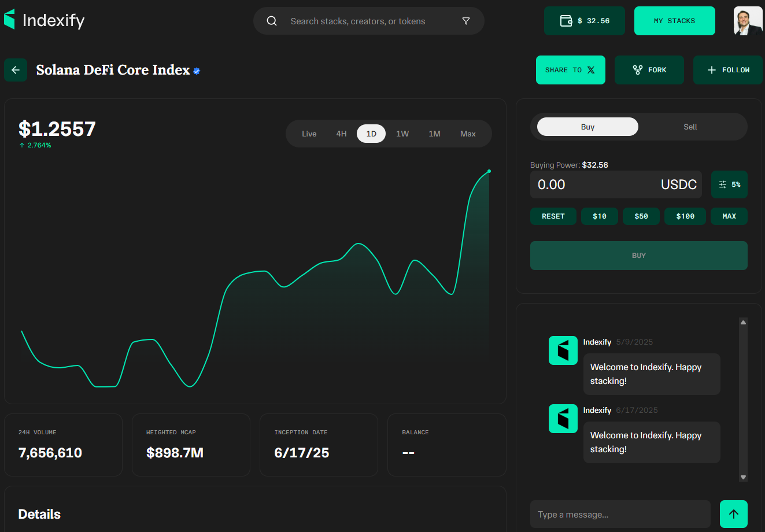Set buy amount to $50
765x532 pixels.
[x=641, y=216]
